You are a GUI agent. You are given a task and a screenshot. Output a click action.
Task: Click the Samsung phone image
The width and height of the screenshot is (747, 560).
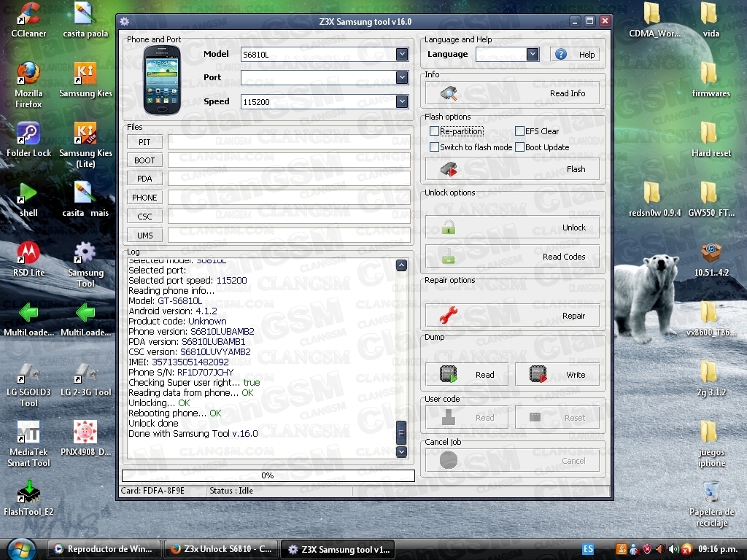pos(162,80)
